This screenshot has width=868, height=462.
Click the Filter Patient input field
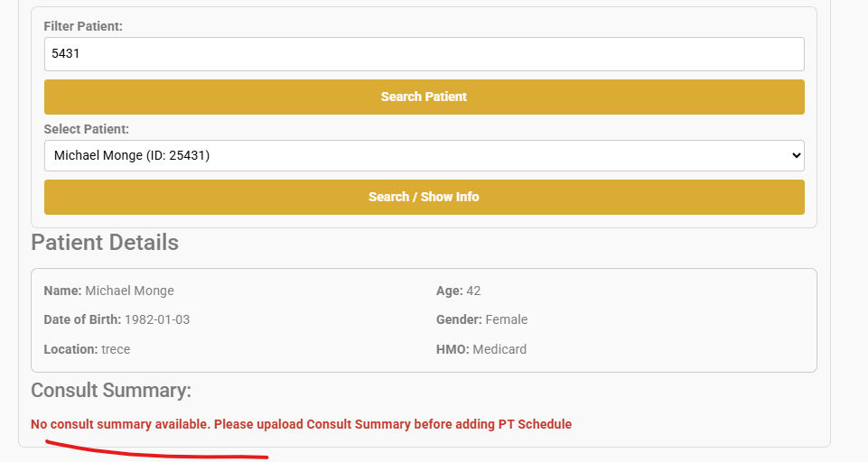point(424,54)
